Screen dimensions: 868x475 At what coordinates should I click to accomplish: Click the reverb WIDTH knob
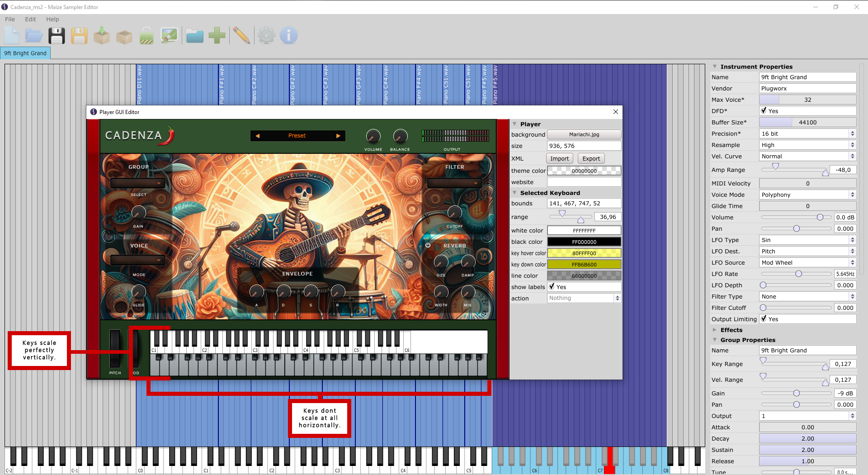pyautogui.click(x=441, y=292)
